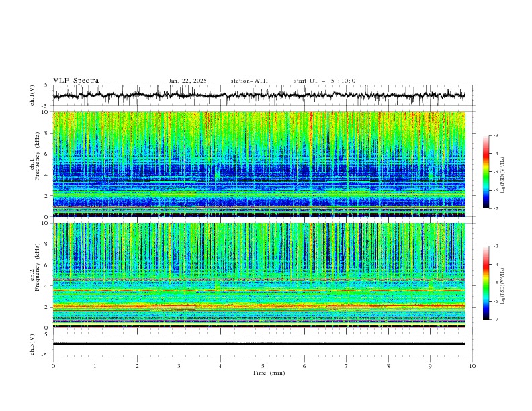Click the "ch.3(V)" axis label

point(32,345)
